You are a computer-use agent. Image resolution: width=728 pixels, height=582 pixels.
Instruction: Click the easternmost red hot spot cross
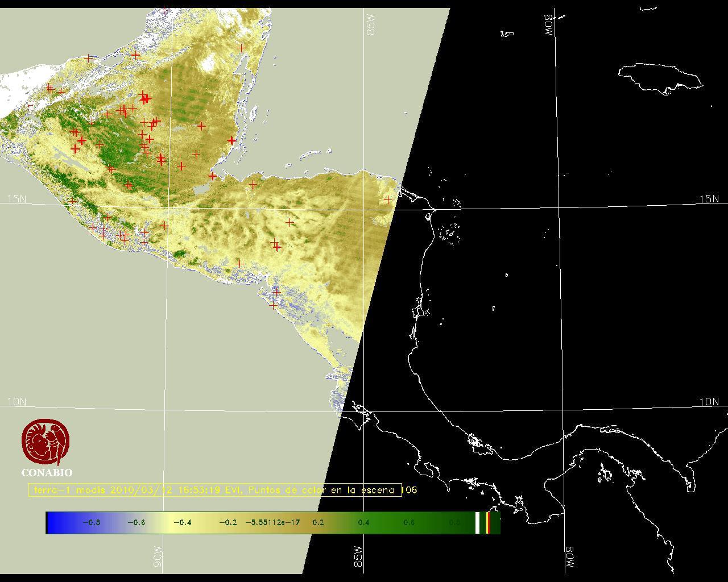point(388,199)
